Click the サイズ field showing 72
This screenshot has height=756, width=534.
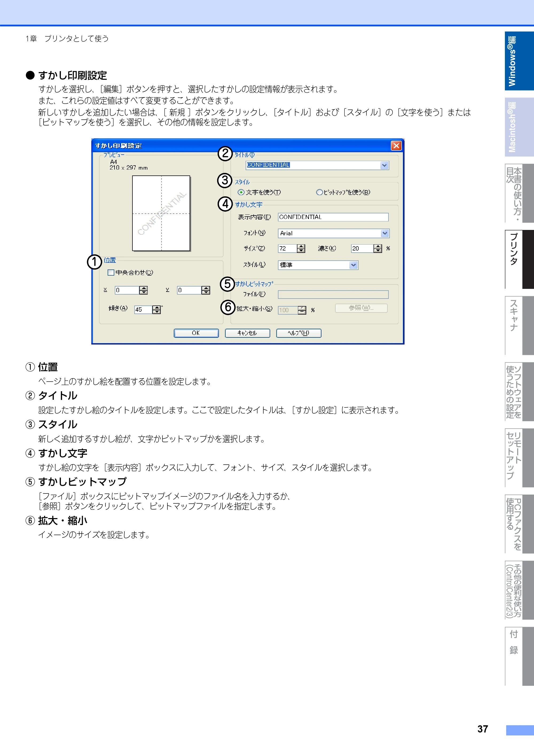(x=287, y=249)
